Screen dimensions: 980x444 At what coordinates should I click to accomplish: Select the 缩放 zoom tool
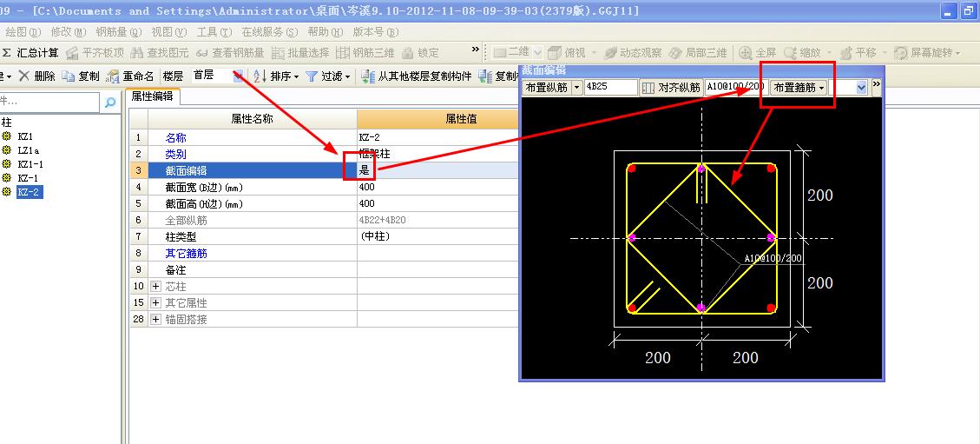pyautogui.click(x=801, y=53)
